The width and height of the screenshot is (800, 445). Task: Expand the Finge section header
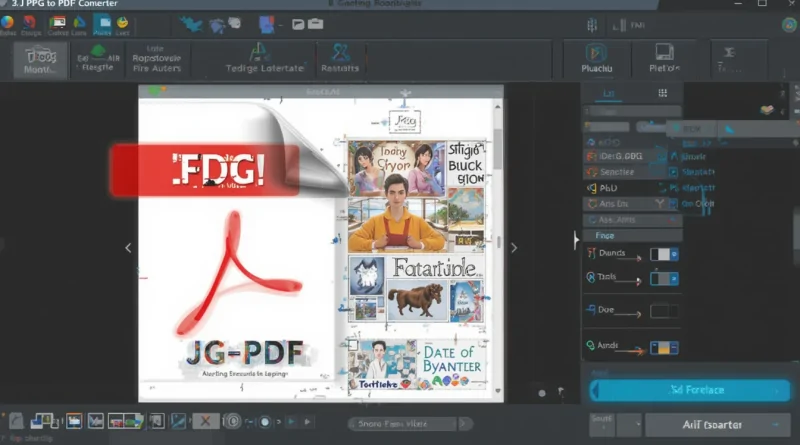632,235
